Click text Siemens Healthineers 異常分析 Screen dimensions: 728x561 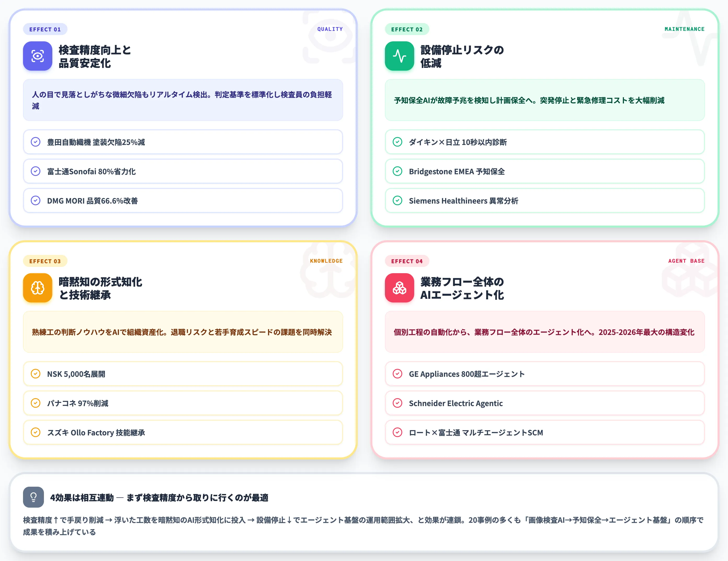pyautogui.click(x=463, y=201)
